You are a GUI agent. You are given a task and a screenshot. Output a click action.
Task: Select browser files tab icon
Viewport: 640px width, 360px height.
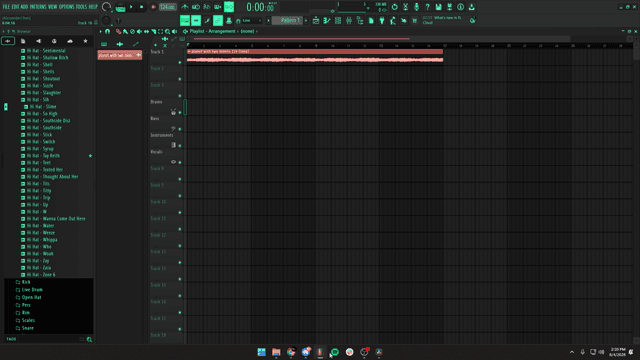(23, 41)
